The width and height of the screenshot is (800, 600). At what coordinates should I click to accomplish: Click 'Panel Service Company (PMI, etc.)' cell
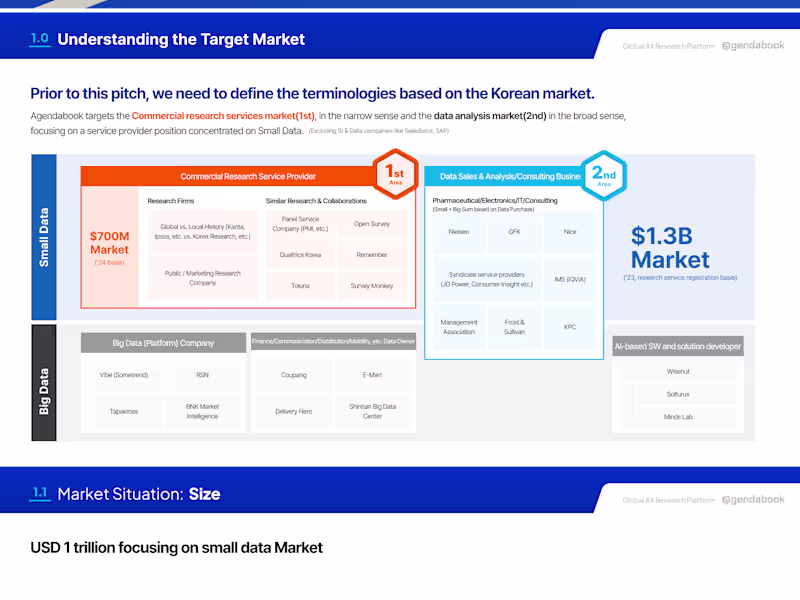coord(300,224)
